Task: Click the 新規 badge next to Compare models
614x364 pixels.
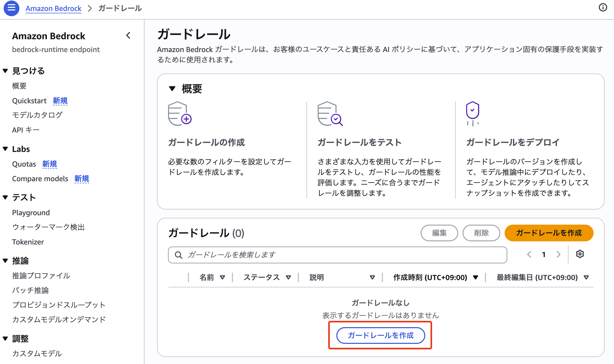Action: point(82,179)
